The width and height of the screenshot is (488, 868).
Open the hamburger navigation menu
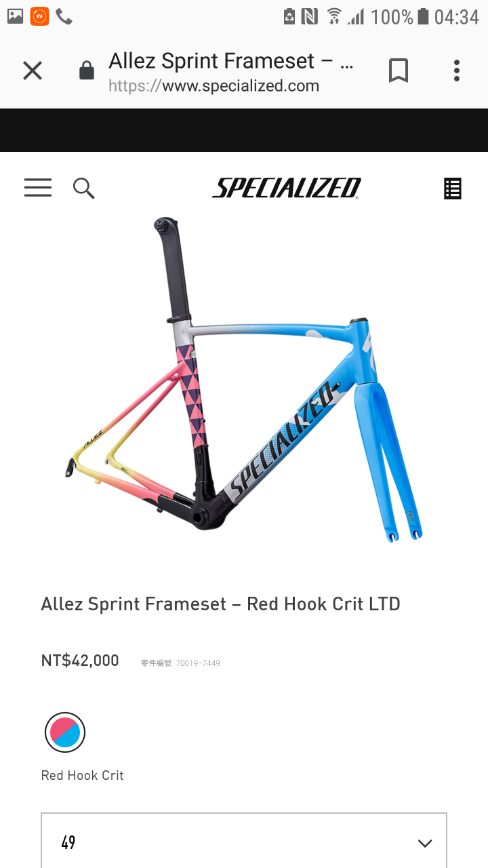(38, 188)
